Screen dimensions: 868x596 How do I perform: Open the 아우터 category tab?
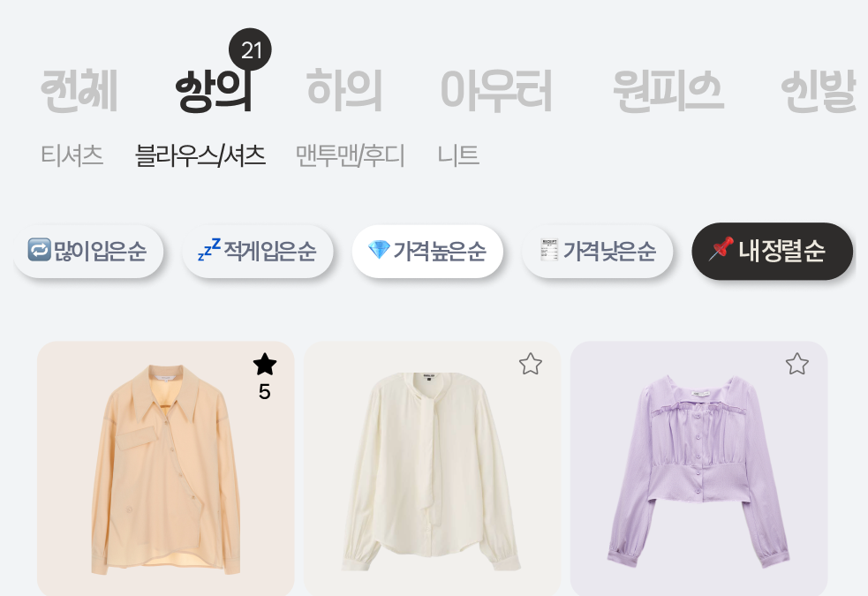pos(496,91)
